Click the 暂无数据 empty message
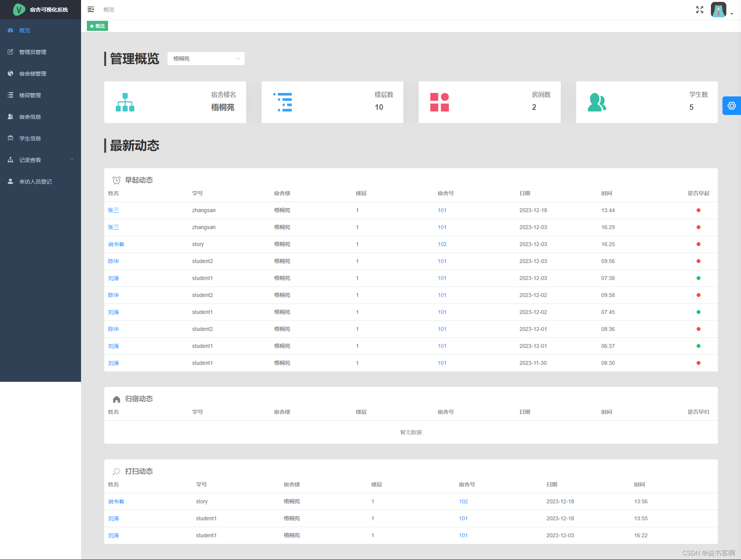741x560 pixels. coord(411,432)
